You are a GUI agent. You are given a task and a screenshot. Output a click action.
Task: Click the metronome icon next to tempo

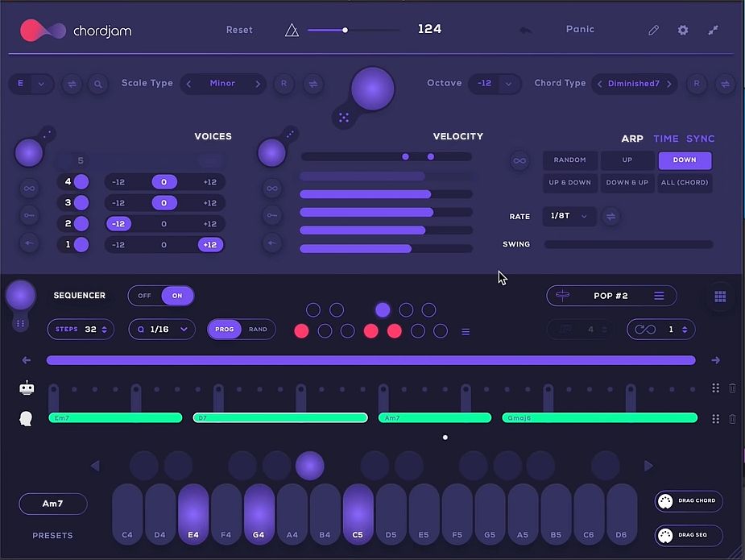292,31
